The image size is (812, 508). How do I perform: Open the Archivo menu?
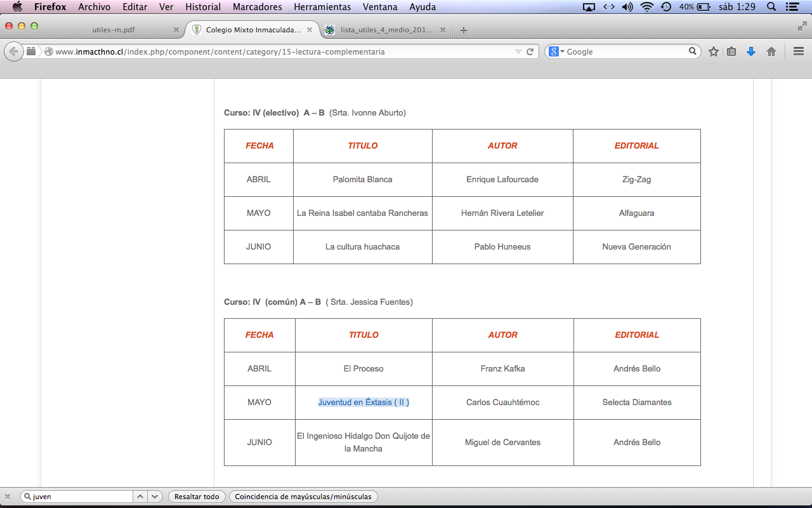94,7
